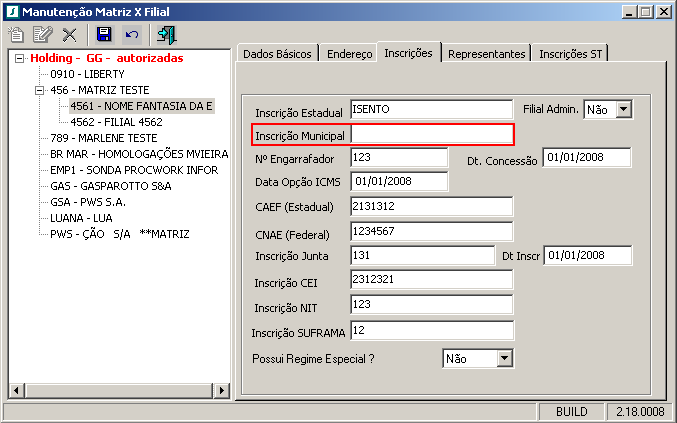
Task: Click the BUILD status bar panel
Action: (x=571, y=411)
